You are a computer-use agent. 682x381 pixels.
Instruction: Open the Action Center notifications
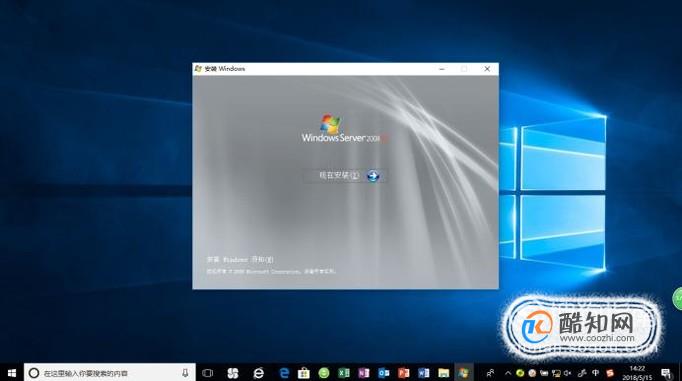pos(666,373)
